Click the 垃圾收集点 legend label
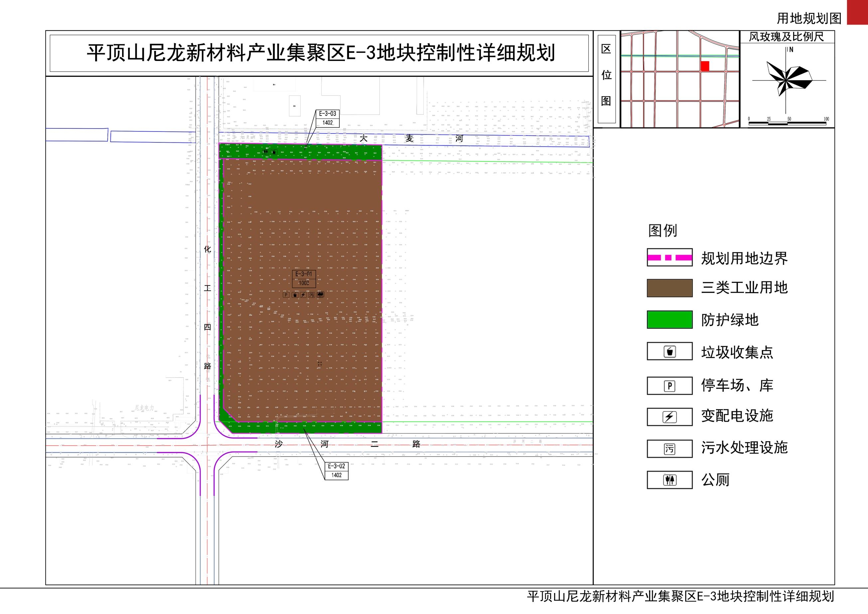868x614 pixels. [x=737, y=352]
